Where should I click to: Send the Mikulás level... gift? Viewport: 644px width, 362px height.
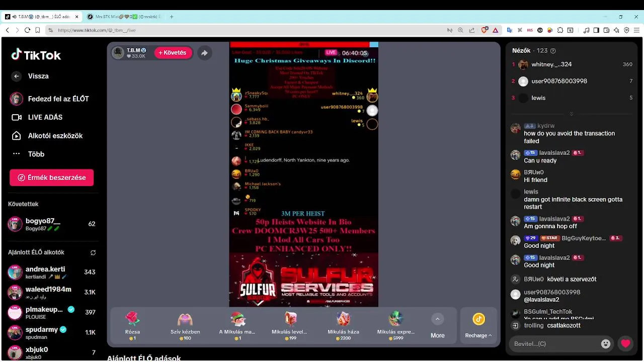click(x=290, y=326)
